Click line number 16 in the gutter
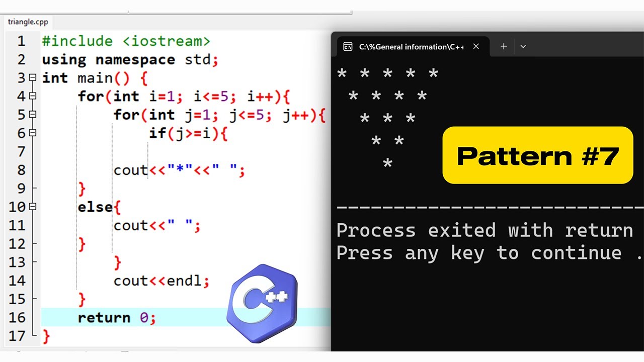This screenshot has width=644, height=362. [17, 318]
